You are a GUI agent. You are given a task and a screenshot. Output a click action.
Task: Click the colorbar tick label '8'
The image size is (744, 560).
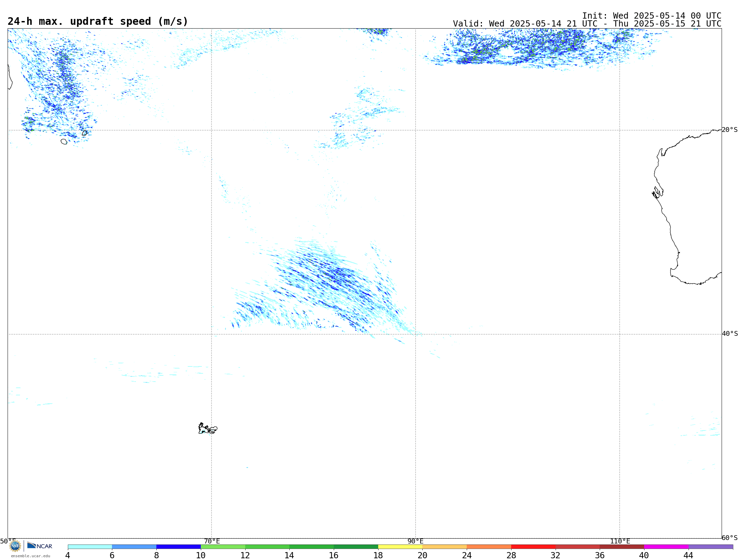[x=156, y=555]
